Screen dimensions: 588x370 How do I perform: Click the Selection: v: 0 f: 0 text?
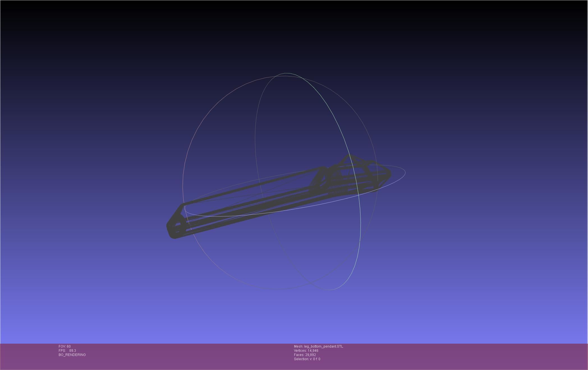point(307,359)
